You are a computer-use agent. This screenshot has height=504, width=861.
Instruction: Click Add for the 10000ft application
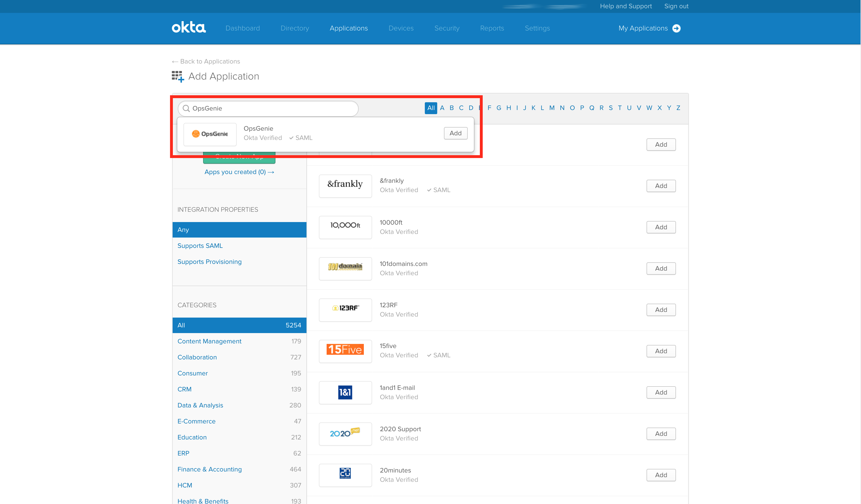coord(660,227)
